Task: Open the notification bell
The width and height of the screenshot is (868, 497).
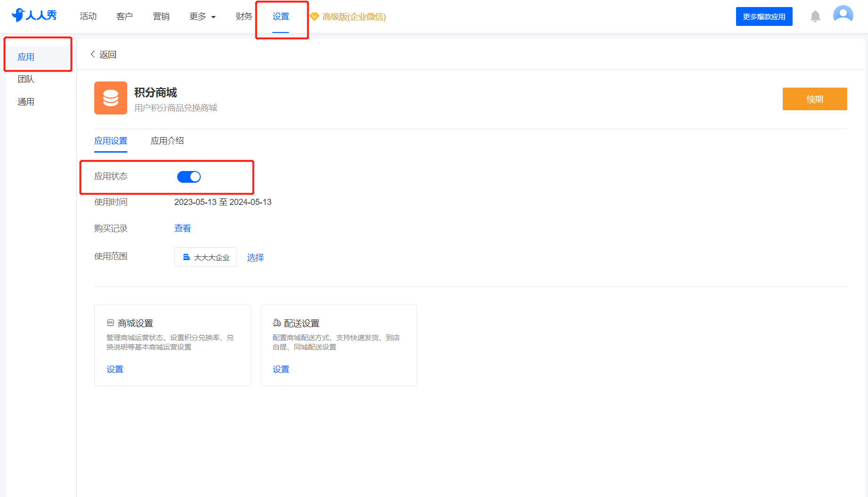Action: pos(815,16)
